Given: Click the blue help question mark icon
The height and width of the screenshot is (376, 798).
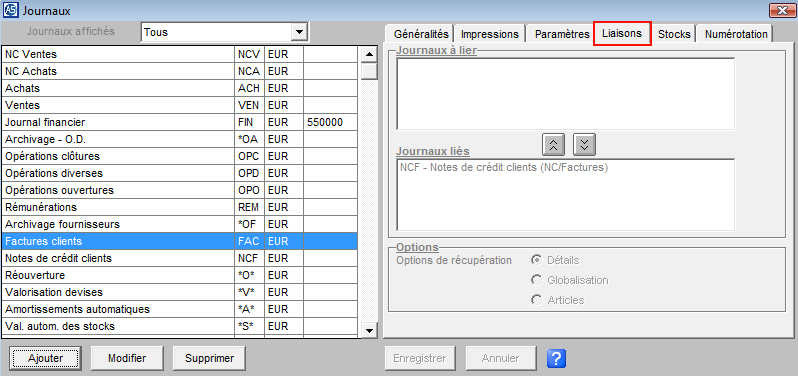Looking at the screenshot, I should [x=556, y=358].
